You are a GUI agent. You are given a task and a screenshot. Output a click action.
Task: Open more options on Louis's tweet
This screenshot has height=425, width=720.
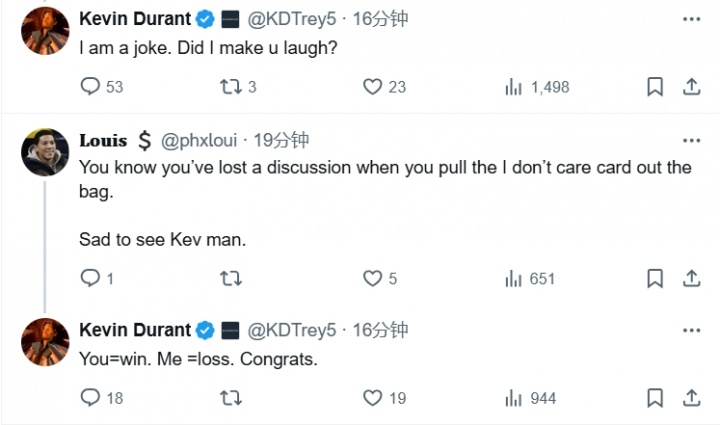coord(690,140)
